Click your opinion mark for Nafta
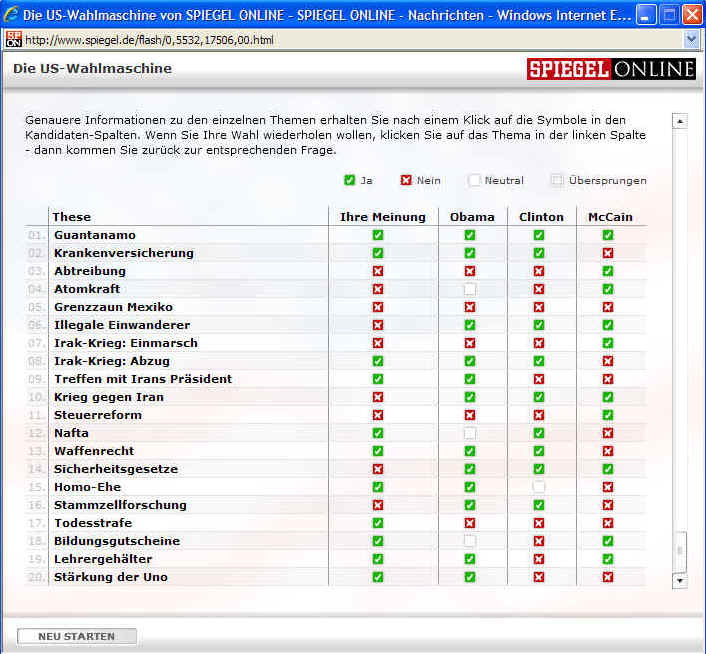The width and height of the screenshot is (706, 654). [x=378, y=433]
